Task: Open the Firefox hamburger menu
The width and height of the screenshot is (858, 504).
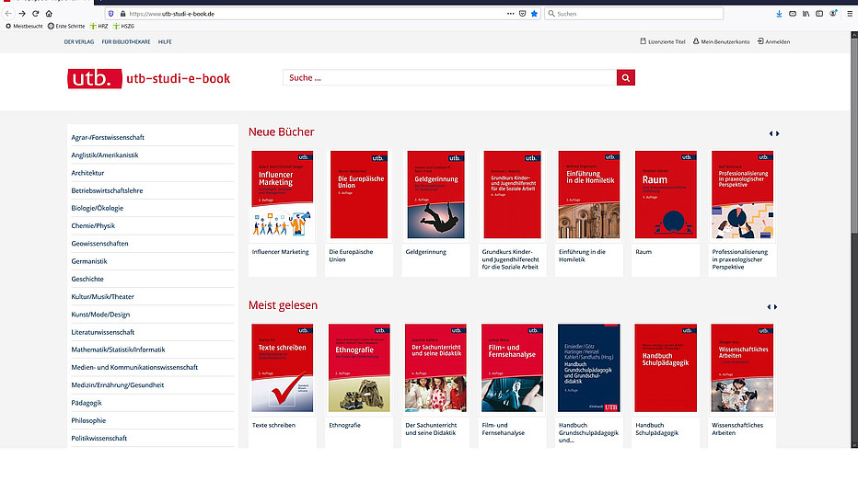Action: pos(850,14)
